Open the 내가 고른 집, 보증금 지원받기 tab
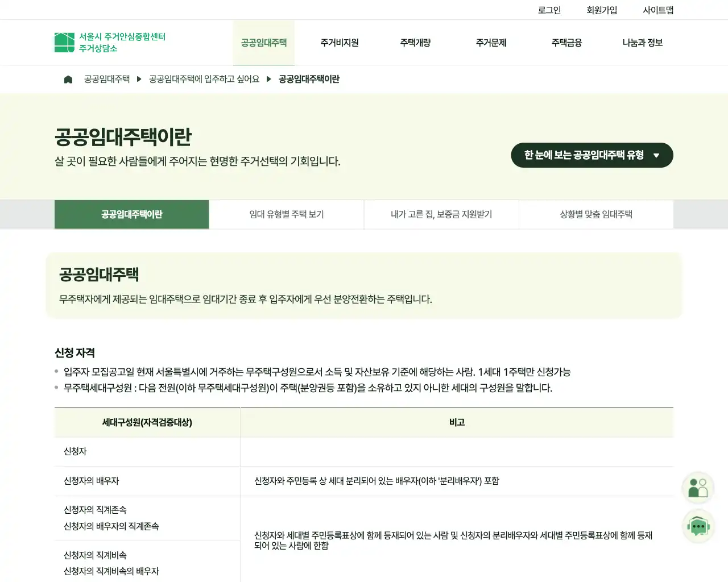Screen dimensions: 728x582 click(441, 214)
